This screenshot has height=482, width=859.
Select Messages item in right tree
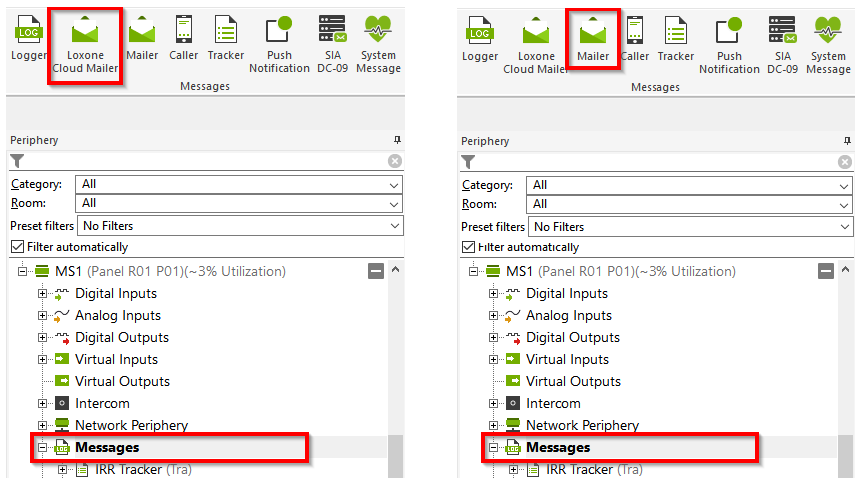558,447
